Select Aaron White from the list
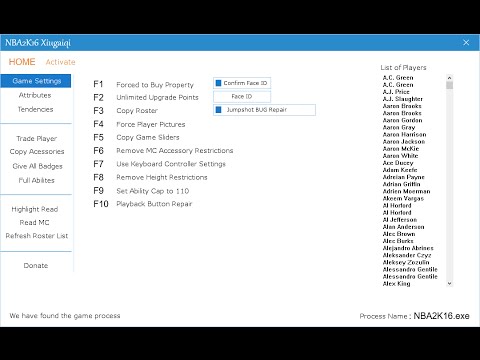This screenshot has width=480, height=360. (x=400, y=156)
